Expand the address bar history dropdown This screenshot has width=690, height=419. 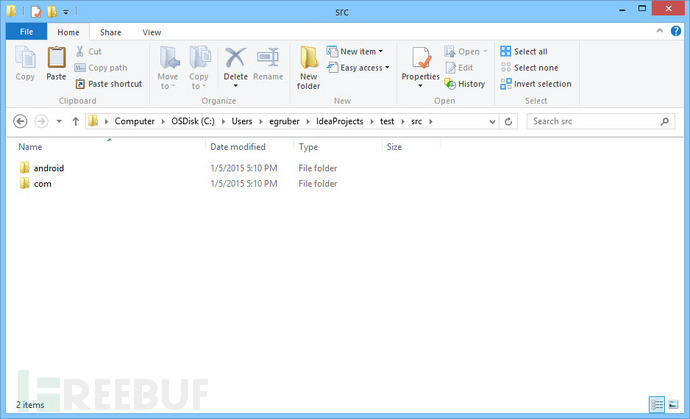[492, 121]
